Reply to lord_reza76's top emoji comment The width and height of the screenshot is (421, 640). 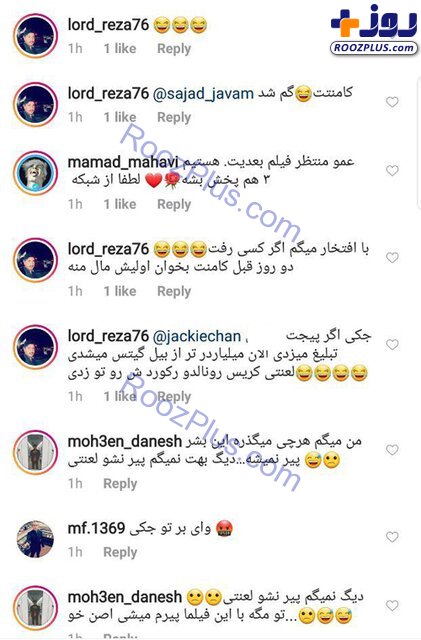(174, 49)
